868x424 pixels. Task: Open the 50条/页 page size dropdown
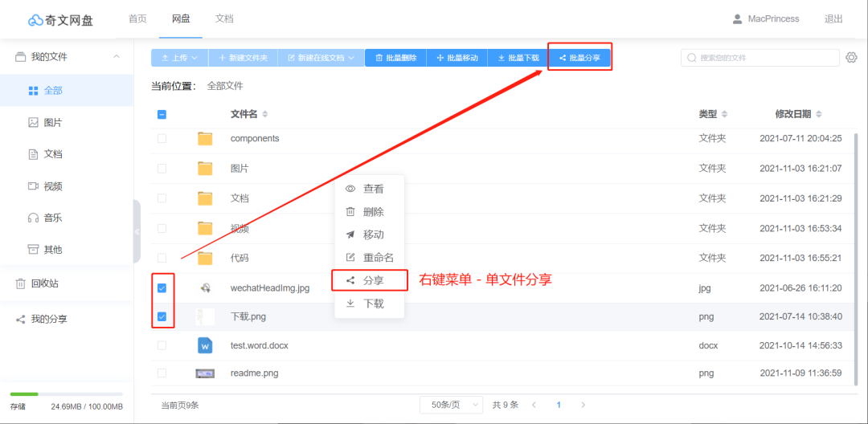click(x=451, y=405)
